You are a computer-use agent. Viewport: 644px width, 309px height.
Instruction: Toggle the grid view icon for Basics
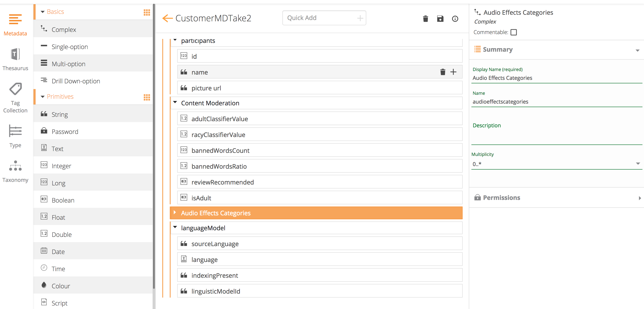coord(147,12)
